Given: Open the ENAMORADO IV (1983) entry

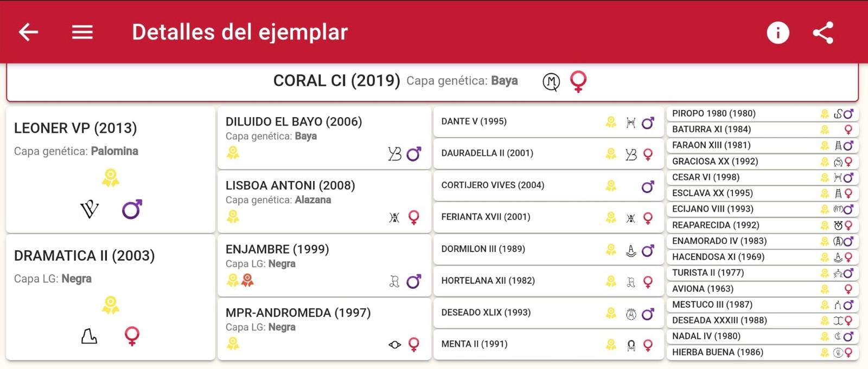Looking at the screenshot, I should (x=762, y=241).
